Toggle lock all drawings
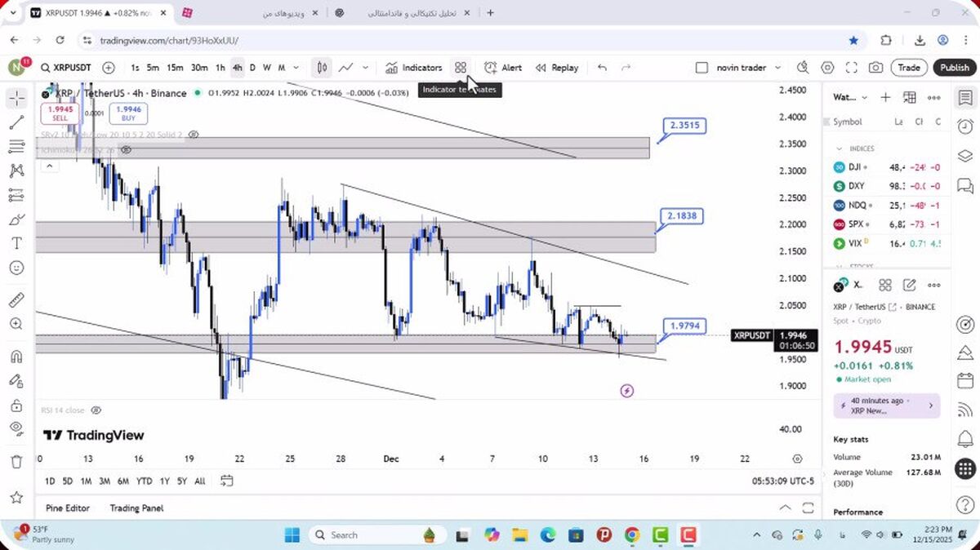Screen dimensions: 980x550 click(16, 405)
